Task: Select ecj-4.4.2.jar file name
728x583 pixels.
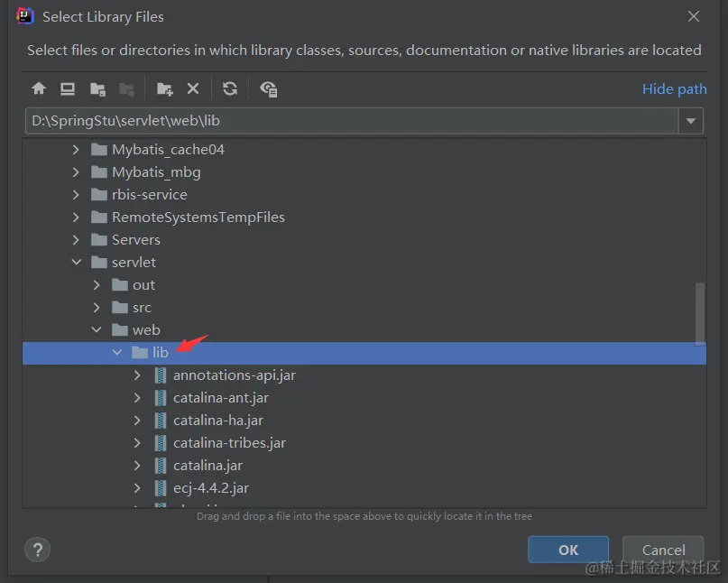Action: [211, 488]
